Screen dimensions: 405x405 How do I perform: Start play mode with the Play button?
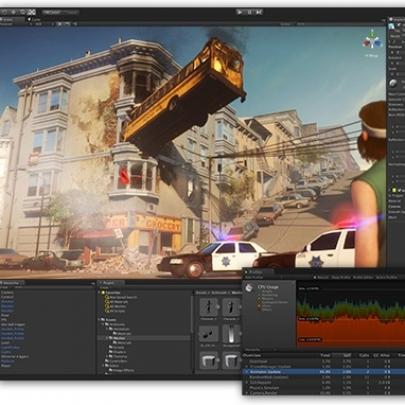coord(240,12)
